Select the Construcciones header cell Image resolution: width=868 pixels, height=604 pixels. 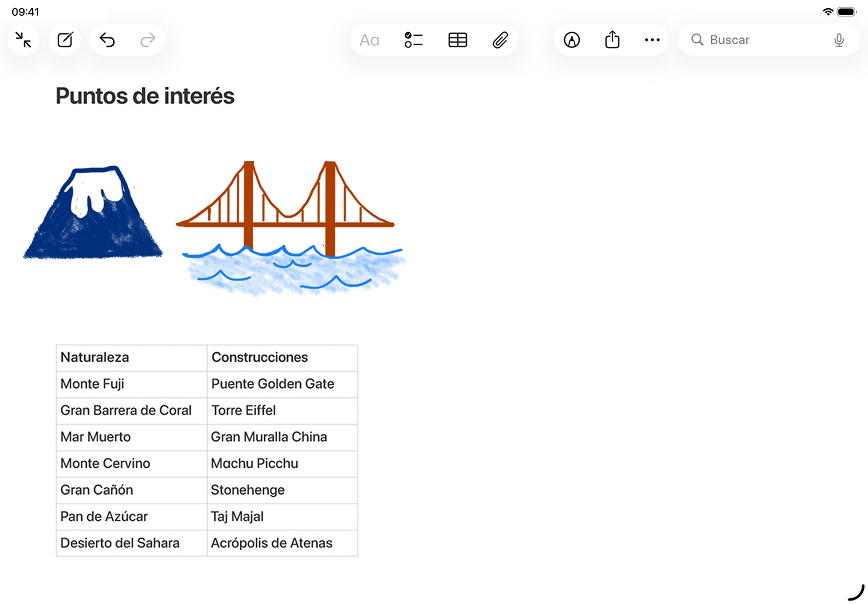pos(282,358)
